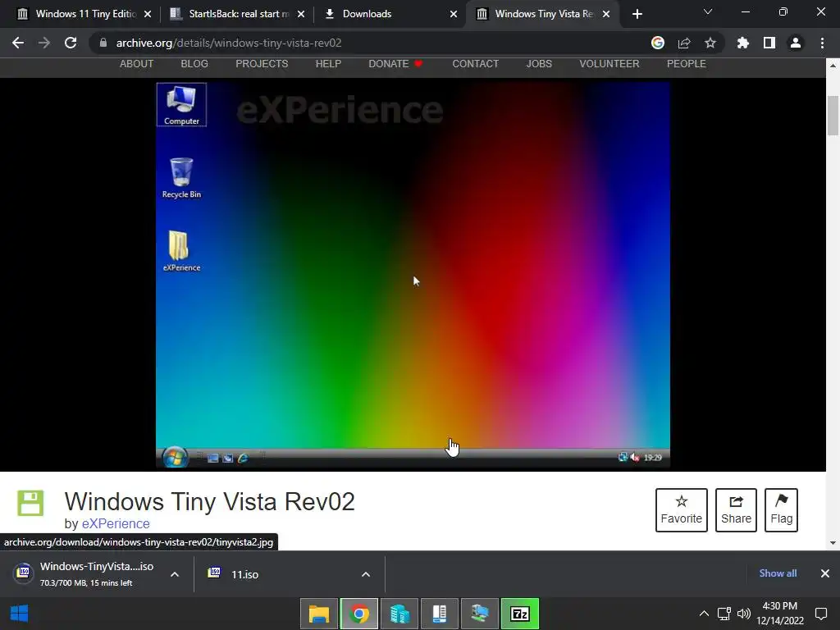Image resolution: width=840 pixels, height=630 pixels.
Task: View site information lock icon
Action: click(x=103, y=43)
